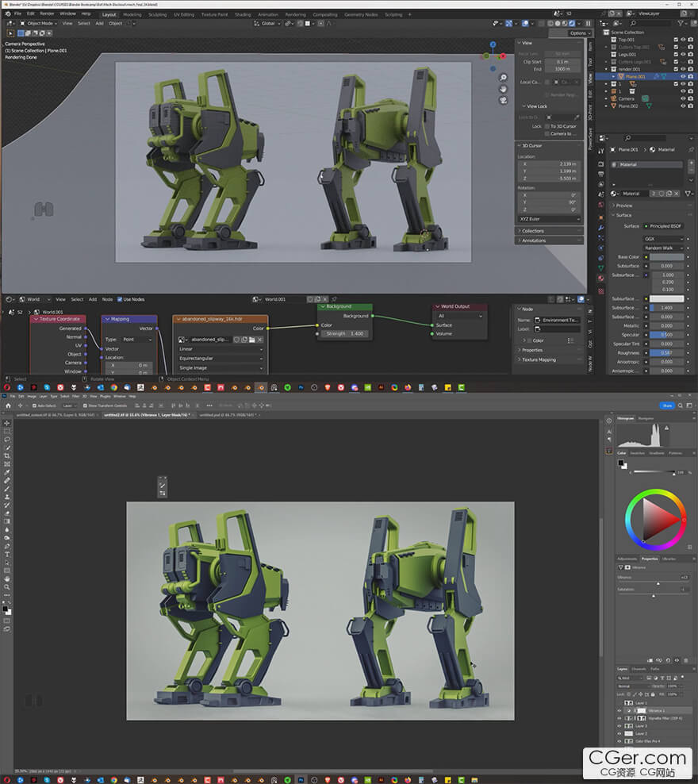This screenshot has width=698, height=784.
Task: Click the Clip Start value field
Action: coord(562,62)
